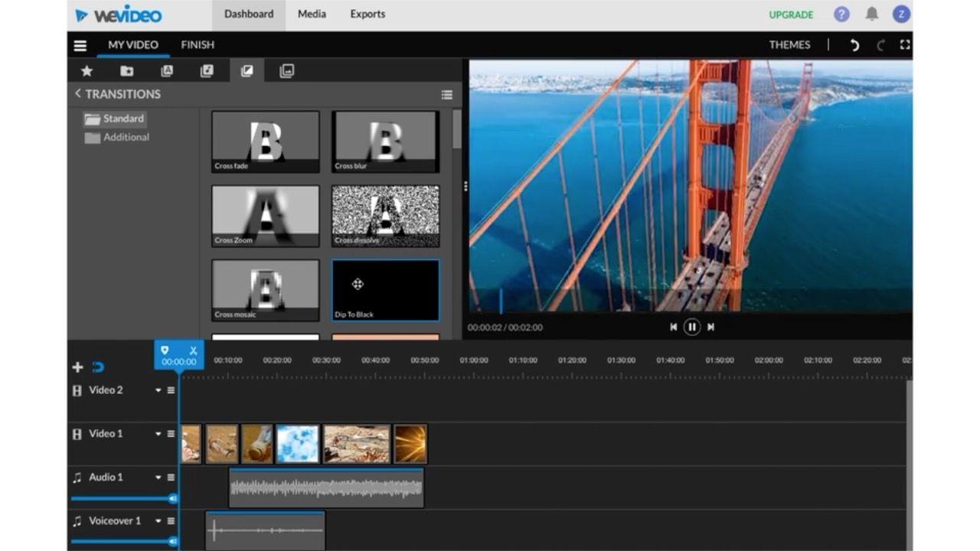980x551 pixels.
Task: Click the undo arrow icon
Action: (x=854, y=45)
